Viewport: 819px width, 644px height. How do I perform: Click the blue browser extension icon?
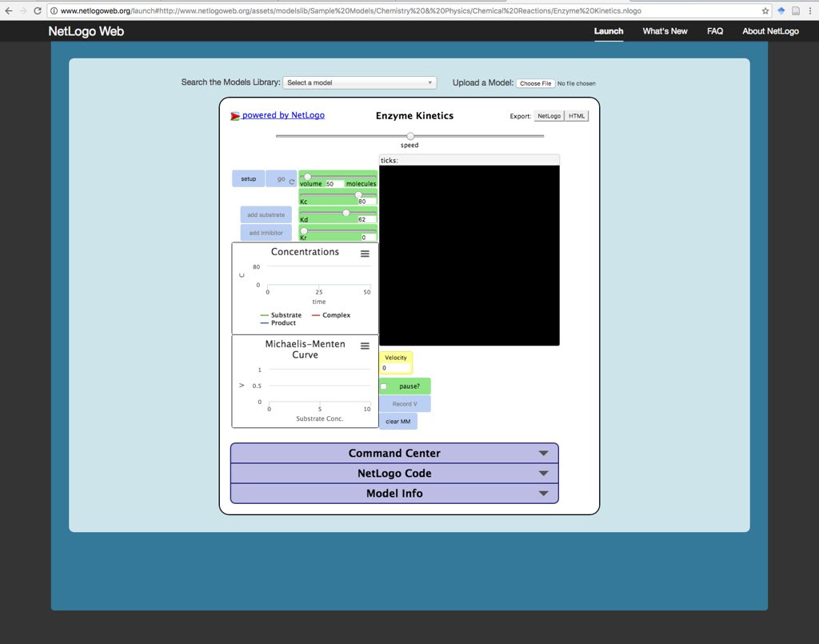(x=781, y=11)
